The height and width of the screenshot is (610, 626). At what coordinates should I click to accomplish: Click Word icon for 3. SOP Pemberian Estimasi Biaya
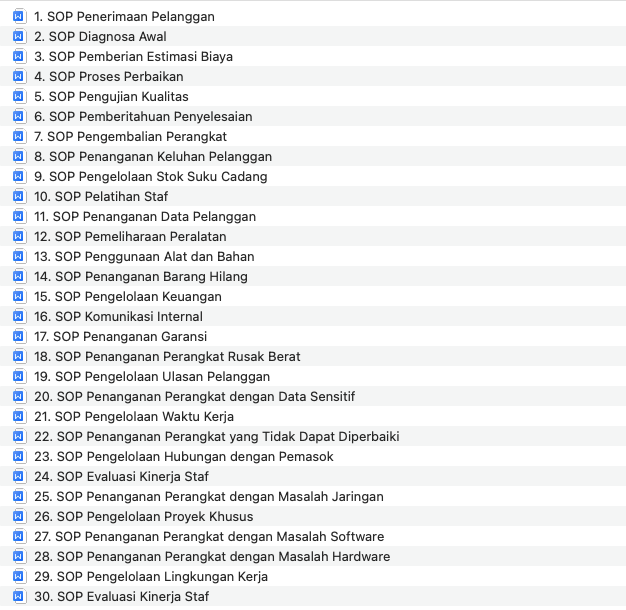[x=18, y=56]
